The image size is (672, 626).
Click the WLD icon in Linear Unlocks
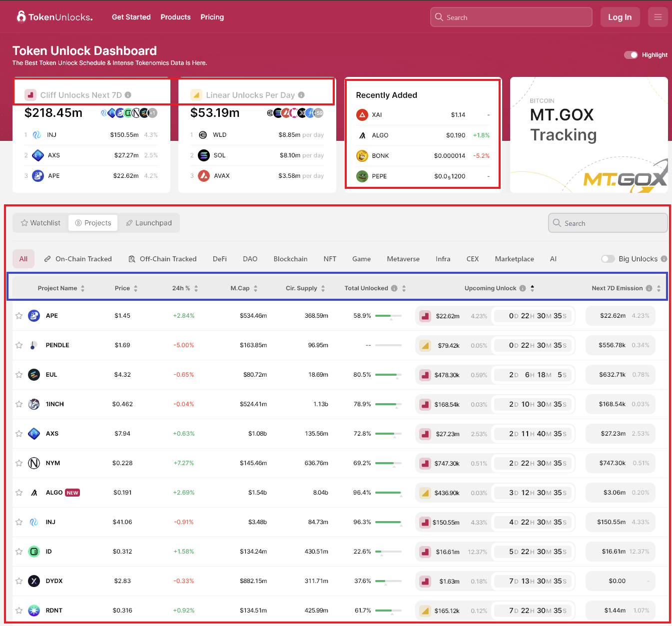[x=203, y=135]
